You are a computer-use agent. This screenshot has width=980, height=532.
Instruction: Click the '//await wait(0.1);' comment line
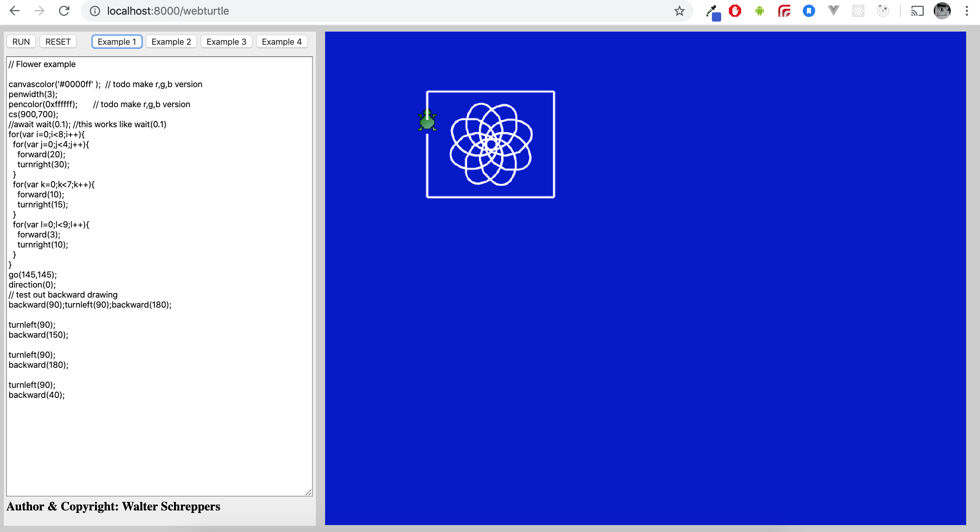click(87, 124)
